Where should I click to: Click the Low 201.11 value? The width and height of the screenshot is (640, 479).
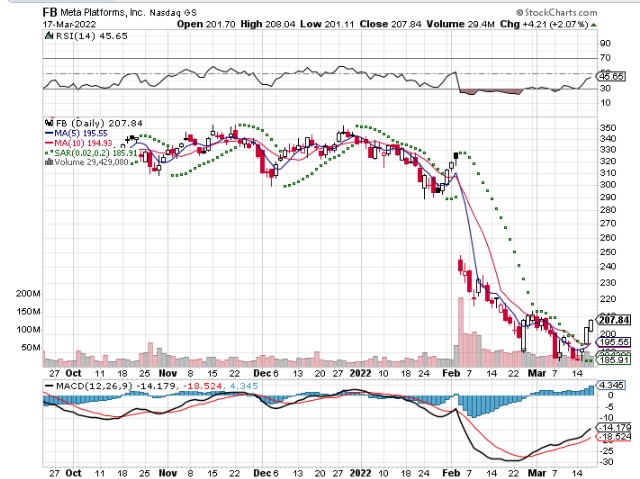tap(327, 24)
